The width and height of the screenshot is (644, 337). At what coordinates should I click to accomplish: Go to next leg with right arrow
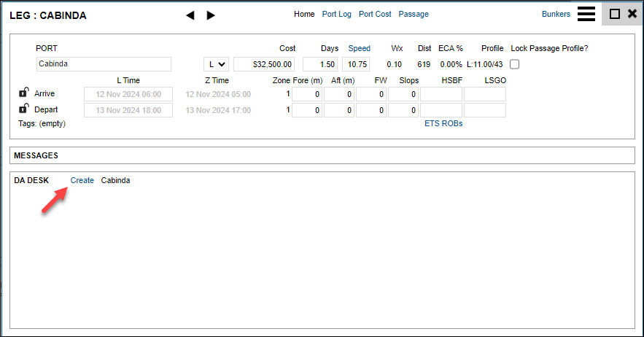click(211, 15)
